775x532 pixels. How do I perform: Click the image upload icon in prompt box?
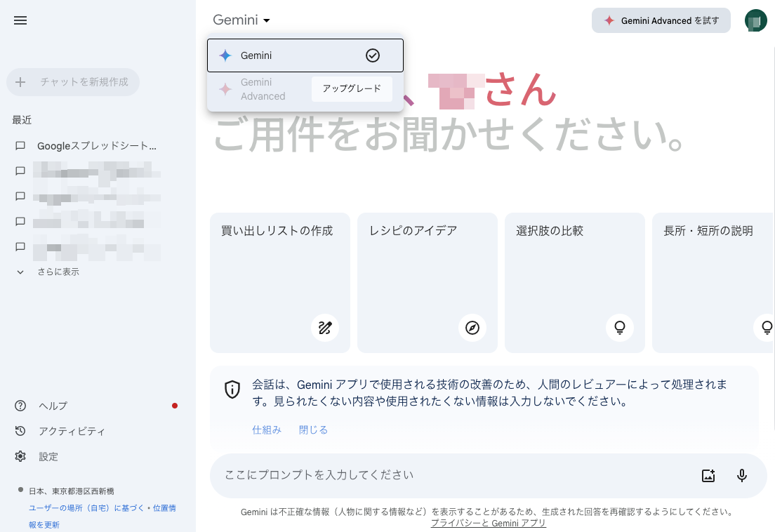(x=708, y=475)
